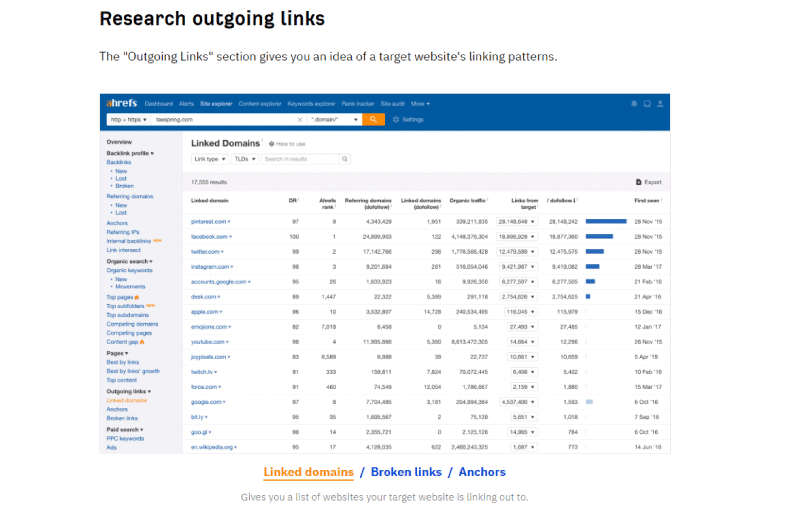This screenshot has width=800, height=530.
Task: Open Rank tracker
Action: [x=358, y=104]
